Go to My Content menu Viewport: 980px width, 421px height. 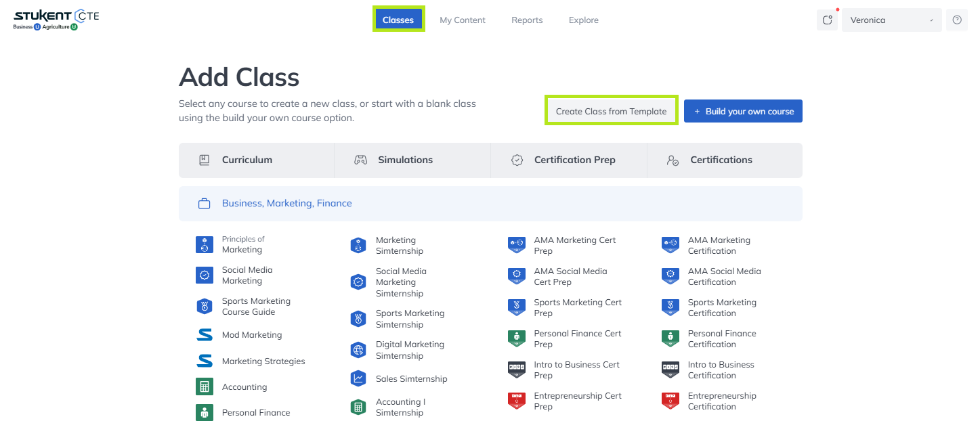(462, 20)
